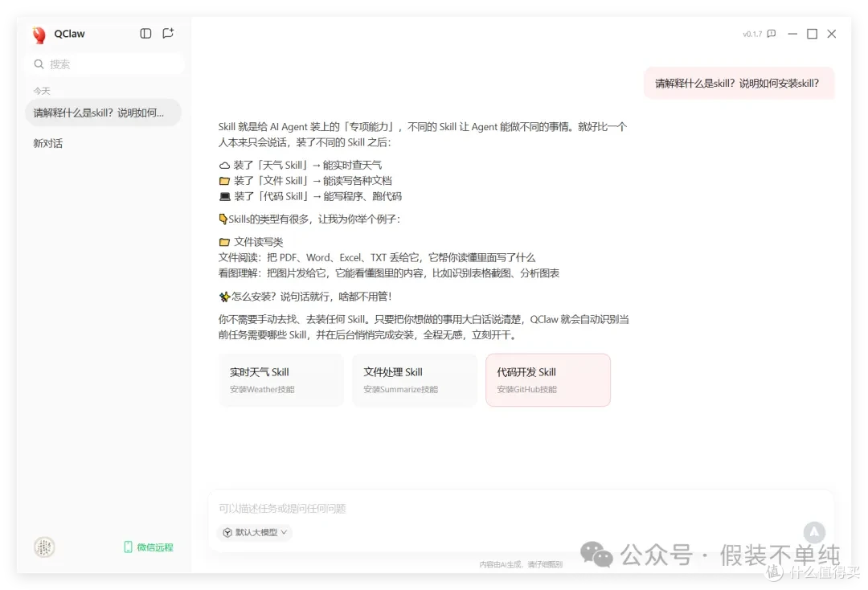The height and width of the screenshot is (590, 868).
Task: Click the heading 文件读写类
Action: 259,242
